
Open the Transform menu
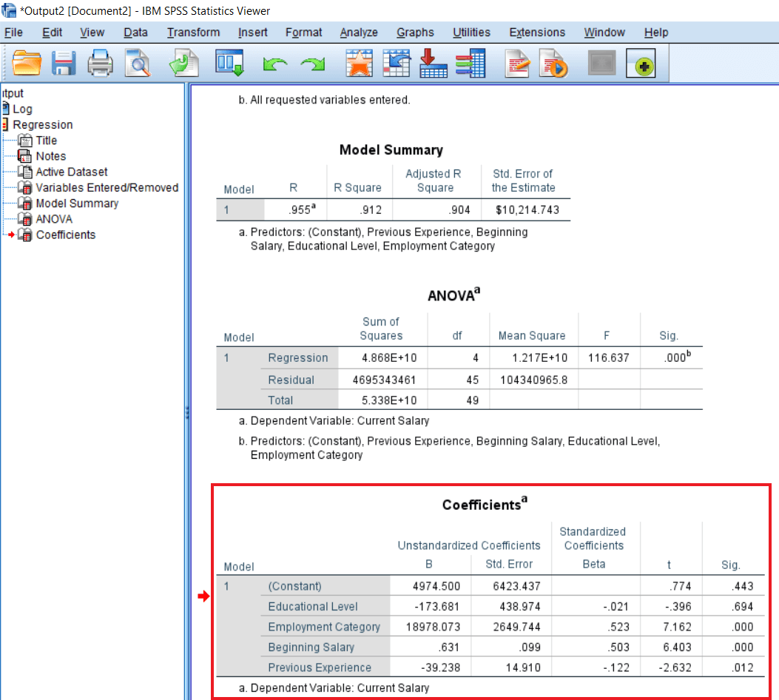pyautogui.click(x=193, y=33)
